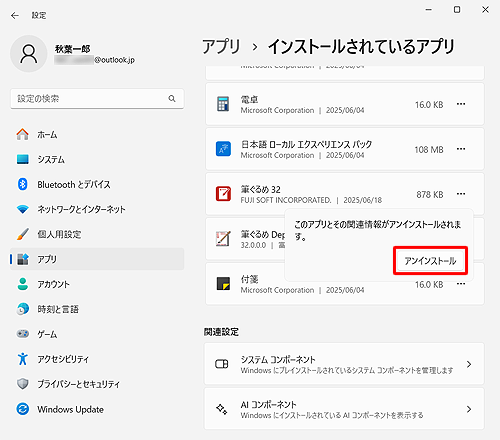
Task: Minimize the Settings window
Action: [429, 10]
